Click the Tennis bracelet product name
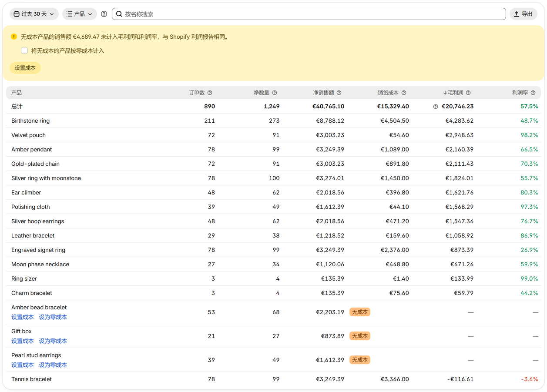 click(31, 379)
